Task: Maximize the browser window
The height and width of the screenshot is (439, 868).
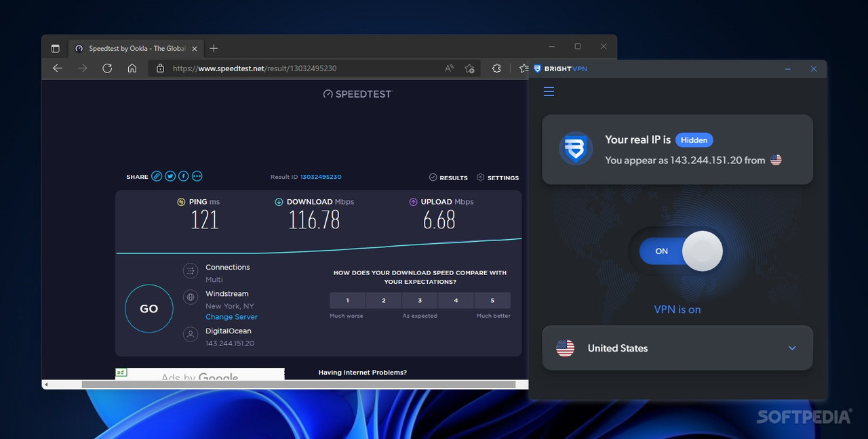Action: [x=578, y=47]
